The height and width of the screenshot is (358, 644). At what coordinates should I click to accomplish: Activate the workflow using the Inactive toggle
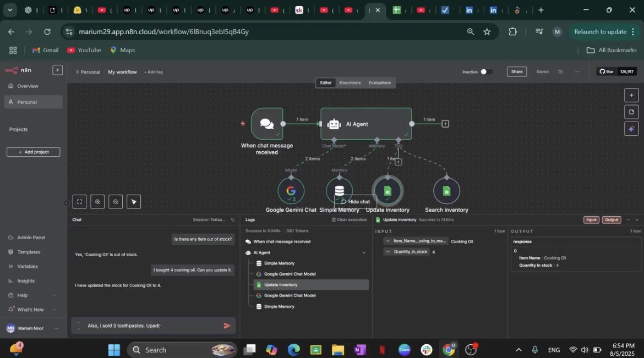tap(485, 71)
